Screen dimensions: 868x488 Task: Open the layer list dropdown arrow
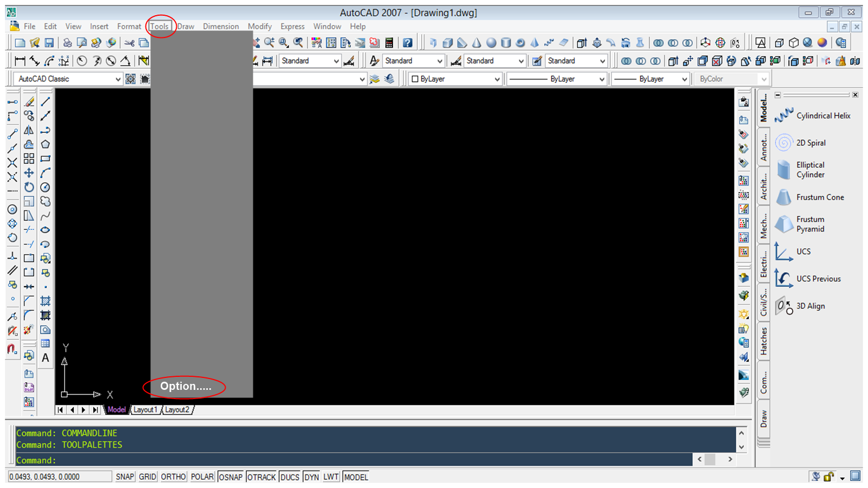[x=362, y=79]
